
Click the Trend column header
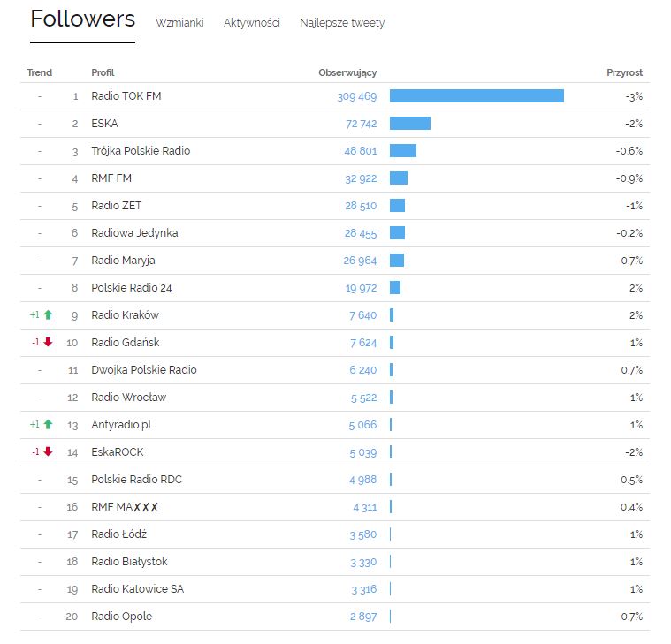click(x=40, y=72)
